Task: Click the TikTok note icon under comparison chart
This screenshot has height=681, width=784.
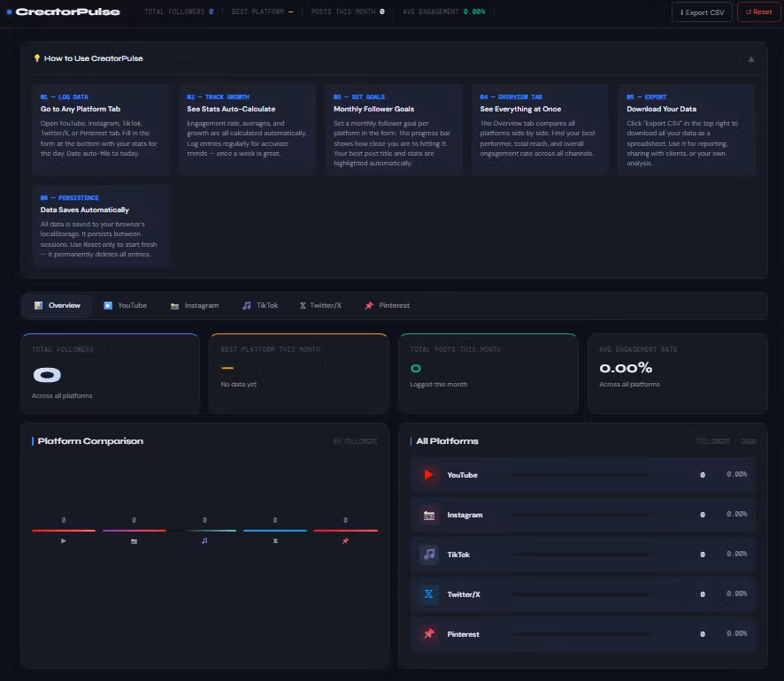Action: point(204,540)
